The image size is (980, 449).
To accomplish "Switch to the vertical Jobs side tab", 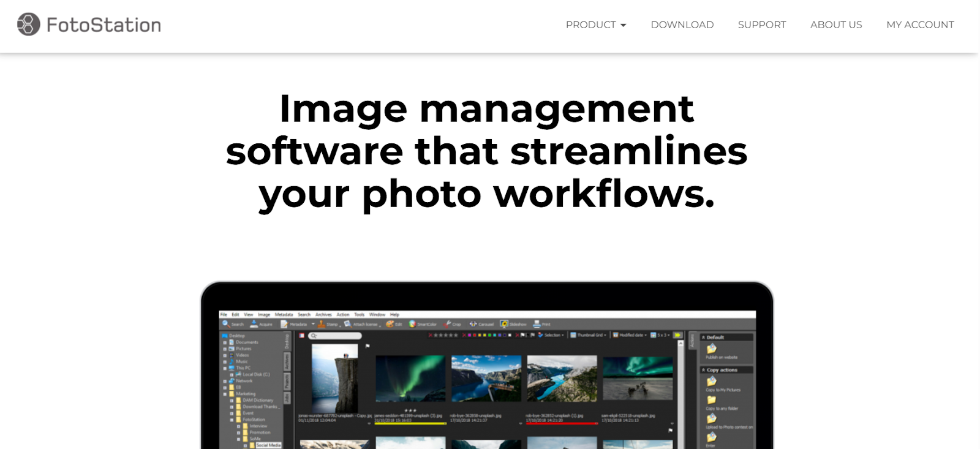I will 286,398.
